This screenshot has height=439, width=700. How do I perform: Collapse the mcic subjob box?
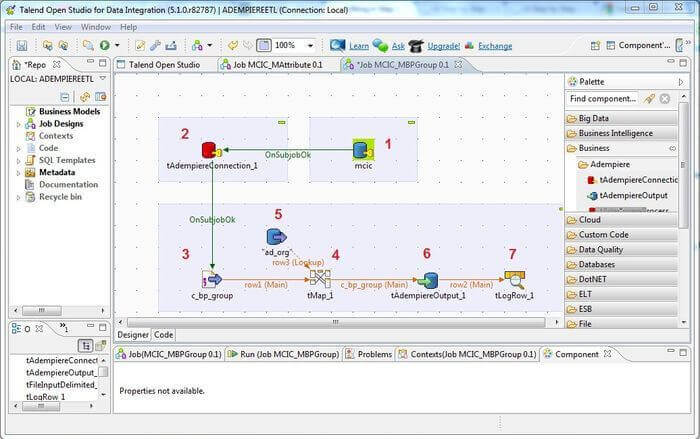(411, 122)
